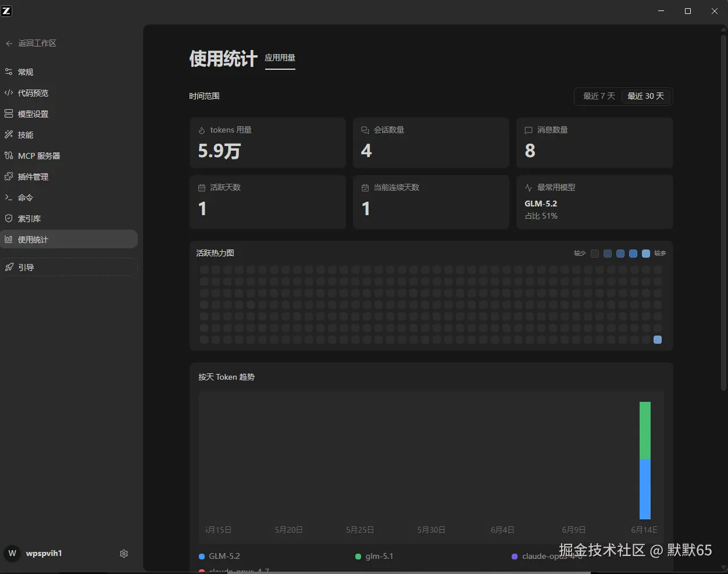Select the 应用用量 tab
Screen dimensions: 728x574
click(280, 58)
